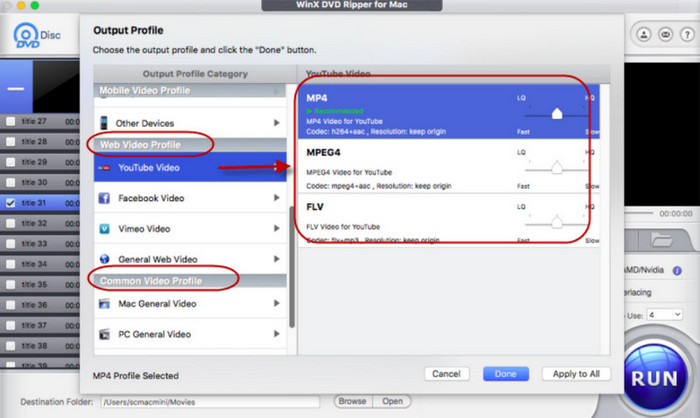Click Apply to All button
The width and height of the screenshot is (700, 418).
tap(576, 374)
